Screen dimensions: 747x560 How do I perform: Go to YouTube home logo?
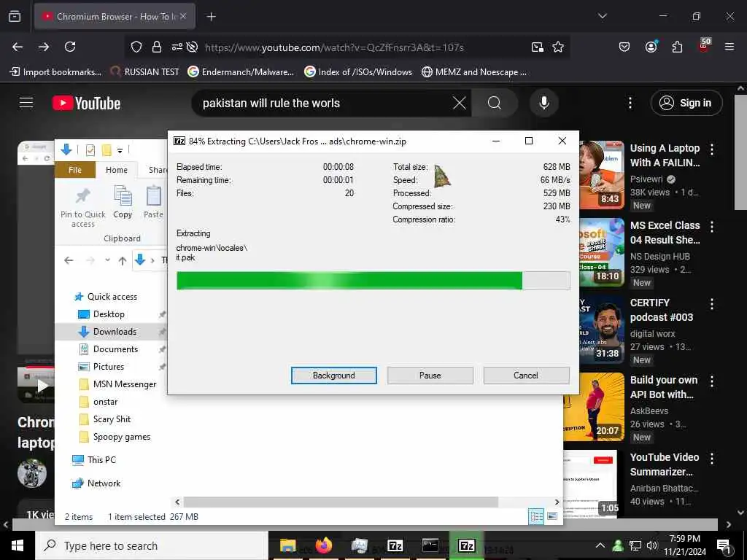[x=87, y=103]
